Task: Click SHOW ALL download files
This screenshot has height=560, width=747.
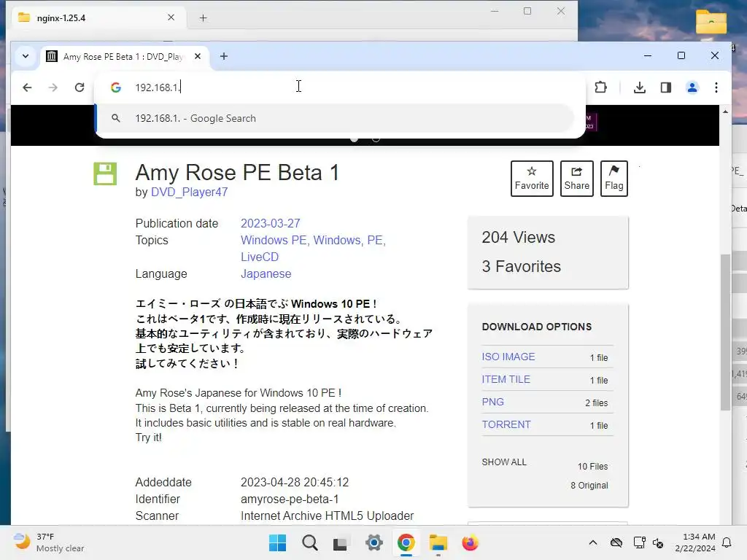Action: [x=504, y=462]
